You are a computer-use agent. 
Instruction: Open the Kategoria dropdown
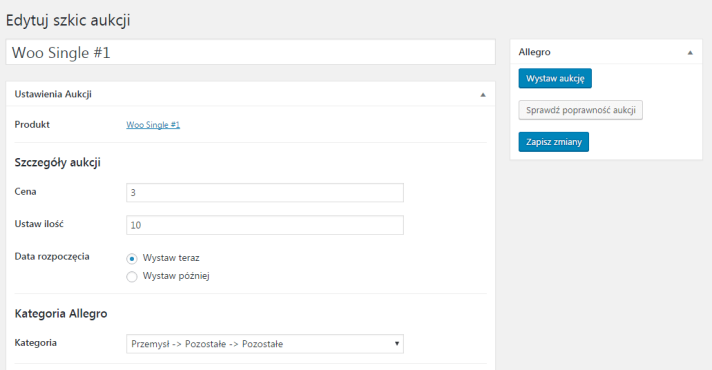pyautogui.click(x=265, y=344)
